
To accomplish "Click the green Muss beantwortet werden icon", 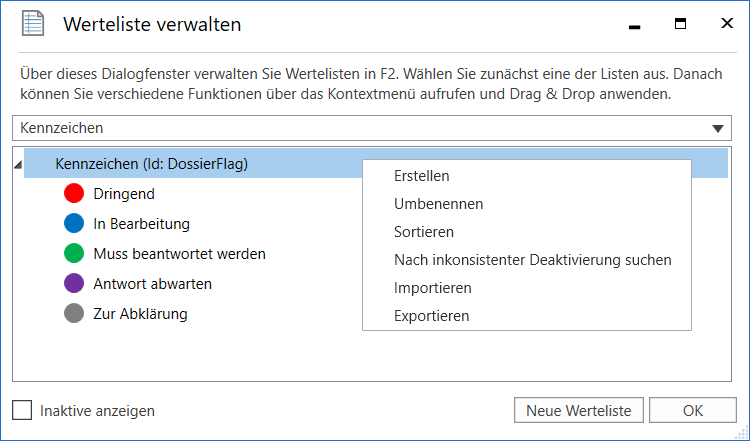I will tap(73, 254).
